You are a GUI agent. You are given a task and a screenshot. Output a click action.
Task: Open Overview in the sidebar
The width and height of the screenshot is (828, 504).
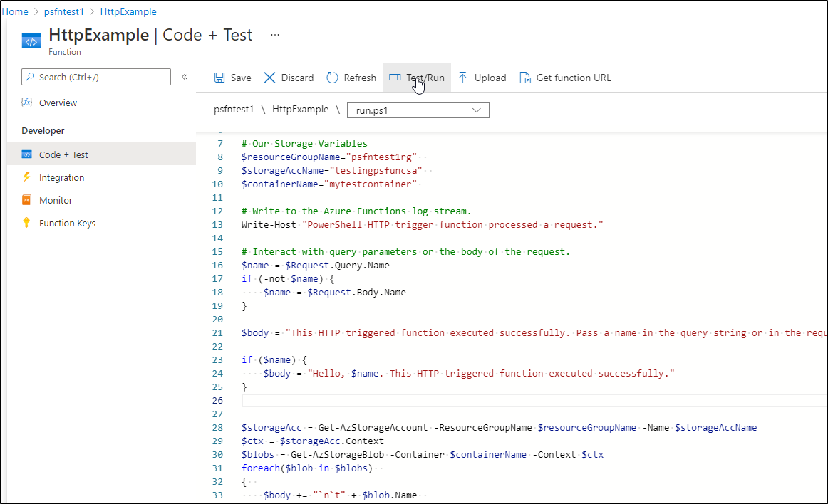click(x=58, y=103)
